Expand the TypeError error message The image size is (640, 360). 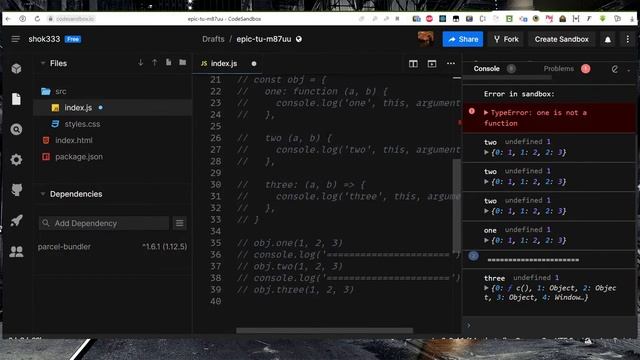tap(486, 113)
